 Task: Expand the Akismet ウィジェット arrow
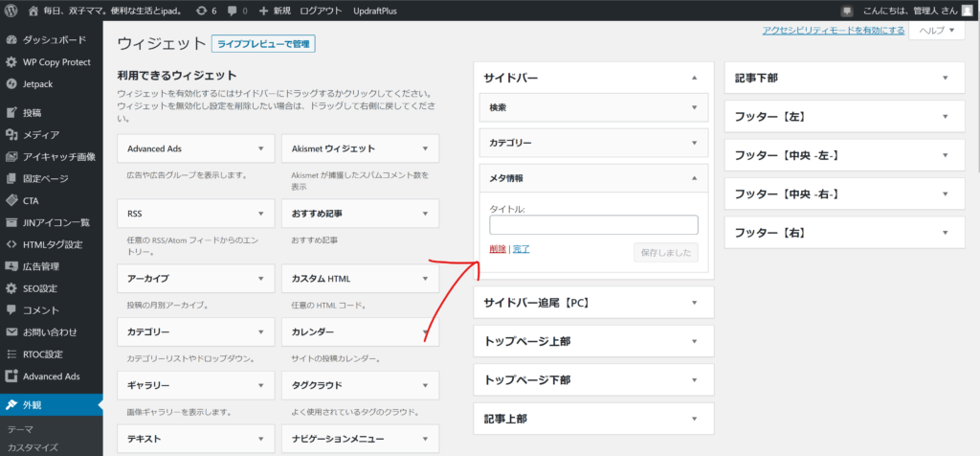pyautogui.click(x=425, y=148)
